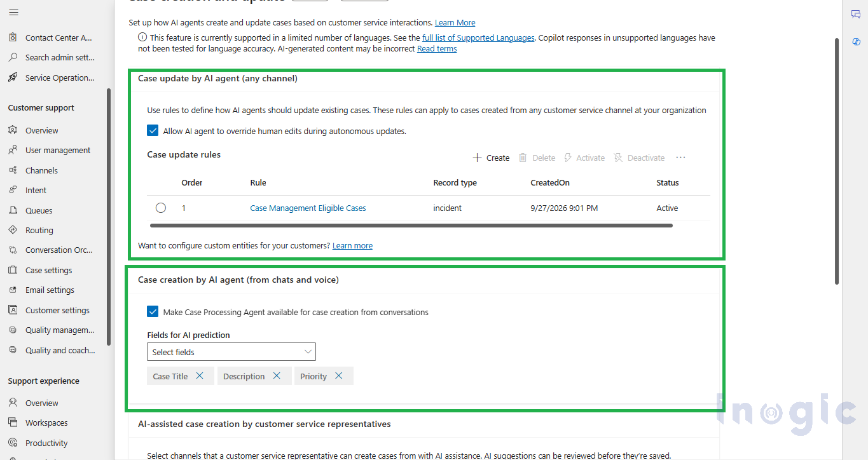Remove the Priority field chip
The width and height of the screenshot is (868, 460).
[339, 375]
